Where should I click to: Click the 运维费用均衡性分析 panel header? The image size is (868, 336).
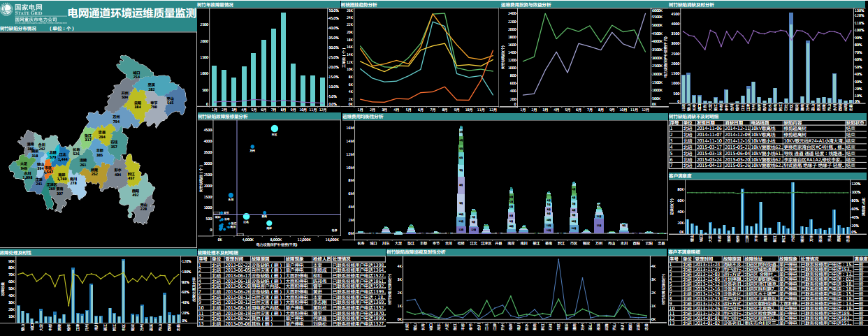coord(363,117)
